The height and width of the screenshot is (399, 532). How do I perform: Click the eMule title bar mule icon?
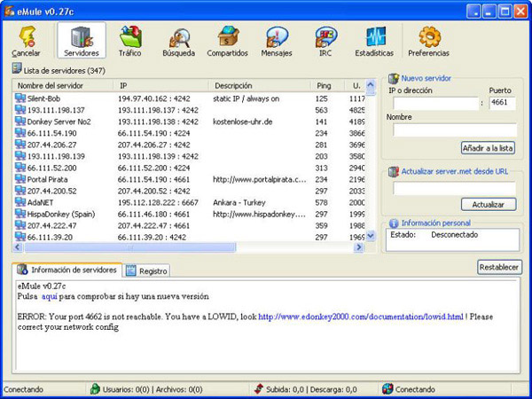(10, 12)
